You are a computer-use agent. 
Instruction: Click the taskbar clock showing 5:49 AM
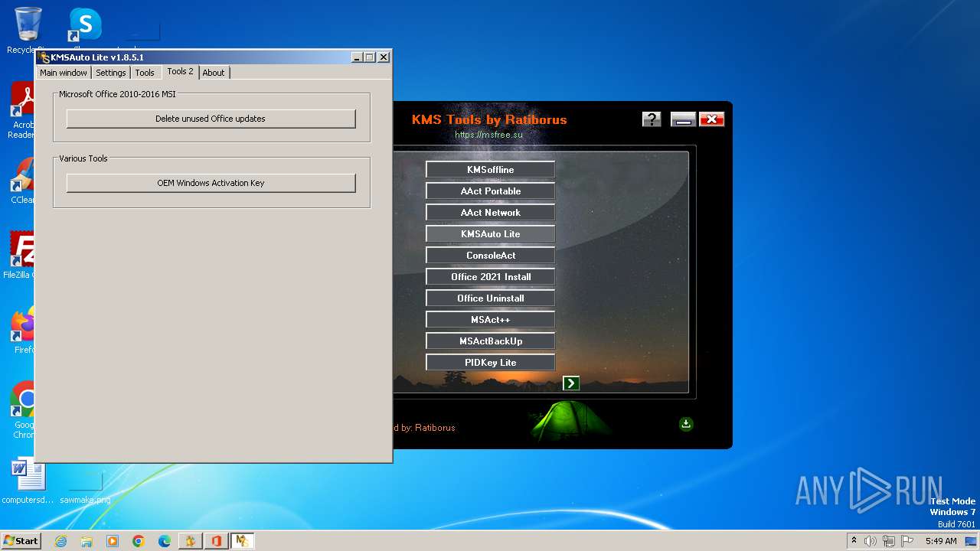pyautogui.click(x=941, y=541)
